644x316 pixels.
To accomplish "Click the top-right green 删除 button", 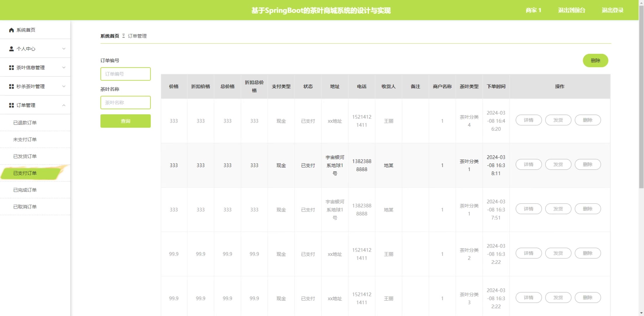I will click(595, 61).
